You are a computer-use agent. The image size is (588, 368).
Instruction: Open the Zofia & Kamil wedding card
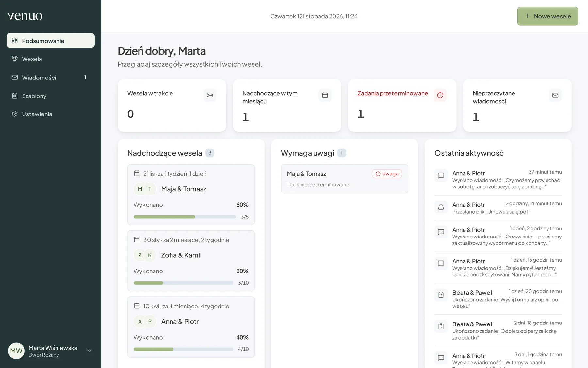coord(191,261)
